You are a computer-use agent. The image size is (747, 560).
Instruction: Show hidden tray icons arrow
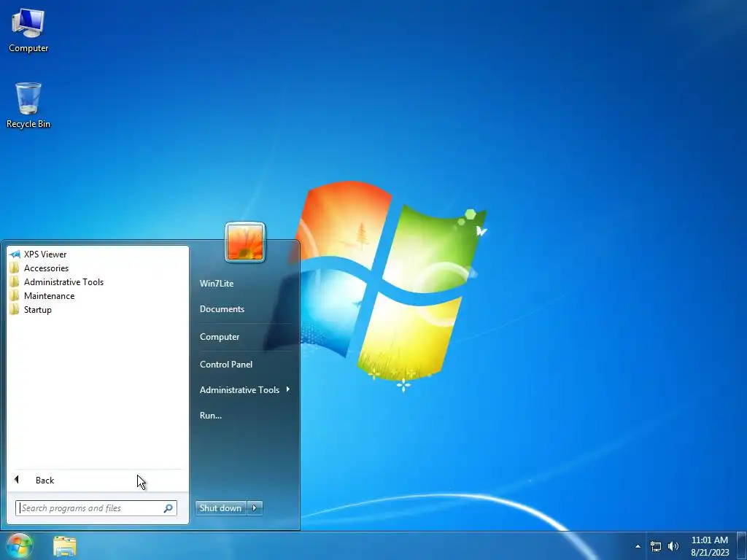click(x=638, y=546)
